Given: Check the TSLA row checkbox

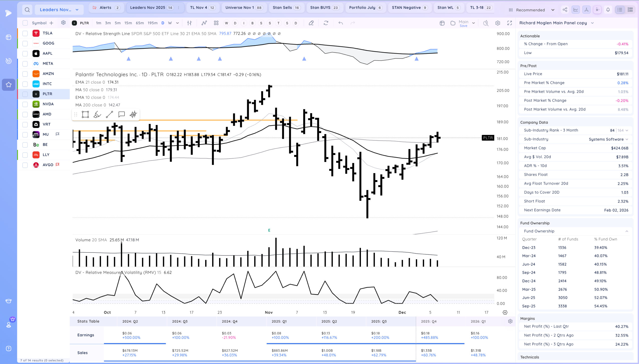Looking at the screenshot, I should (x=25, y=33).
